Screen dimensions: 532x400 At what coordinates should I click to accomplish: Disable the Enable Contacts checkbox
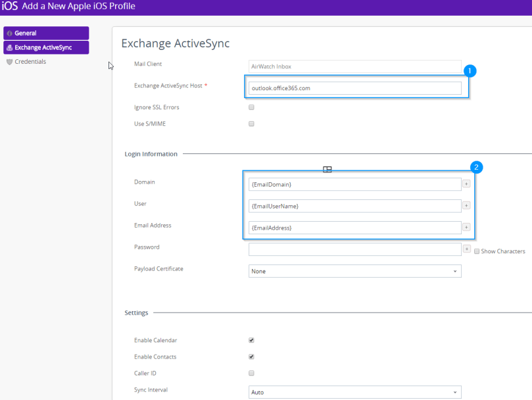(251, 357)
